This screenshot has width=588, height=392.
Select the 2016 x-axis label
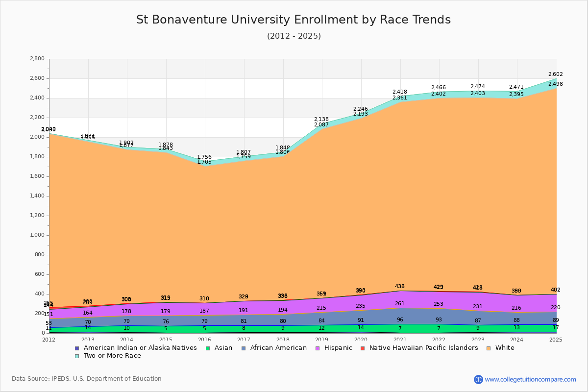[x=205, y=340]
